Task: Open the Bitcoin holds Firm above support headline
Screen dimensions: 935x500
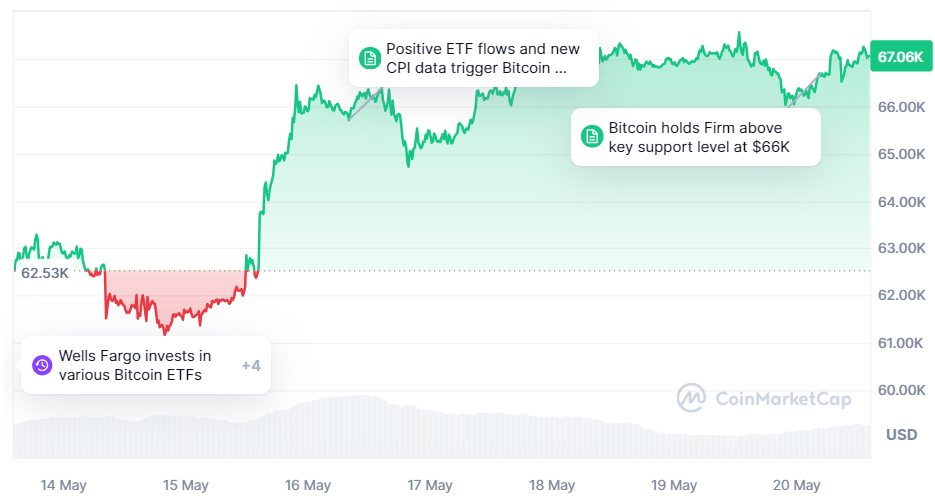Action: (698, 138)
